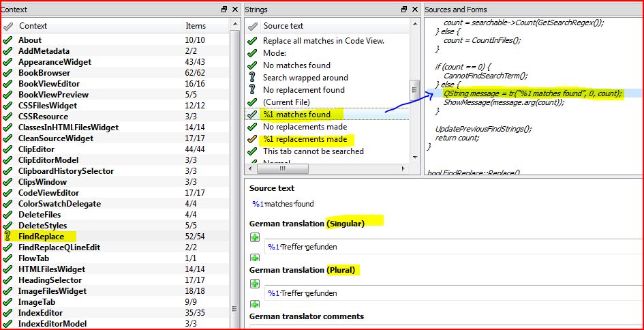Select the ClassesInHTMLFilesWidget context

[68, 127]
